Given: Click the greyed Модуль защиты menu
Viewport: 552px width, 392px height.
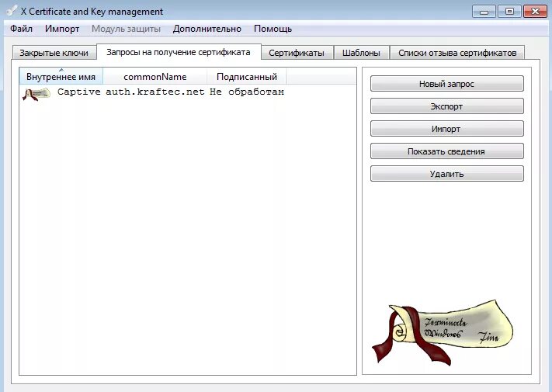Looking at the screenshot, I should pyautogui.click(x=126, y=29).
